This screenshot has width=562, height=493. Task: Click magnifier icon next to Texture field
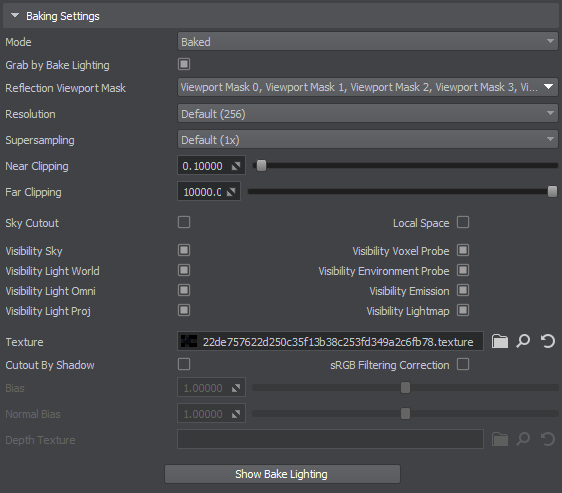coord(523,341)
